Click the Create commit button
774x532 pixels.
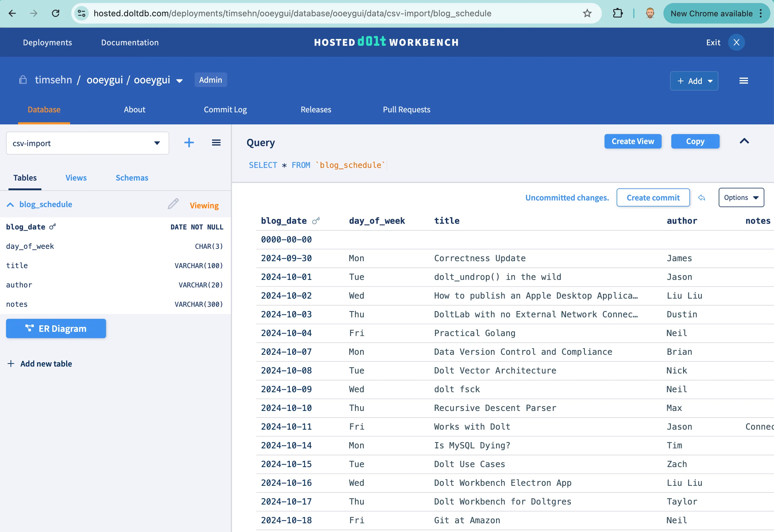[x=653, y=198]
